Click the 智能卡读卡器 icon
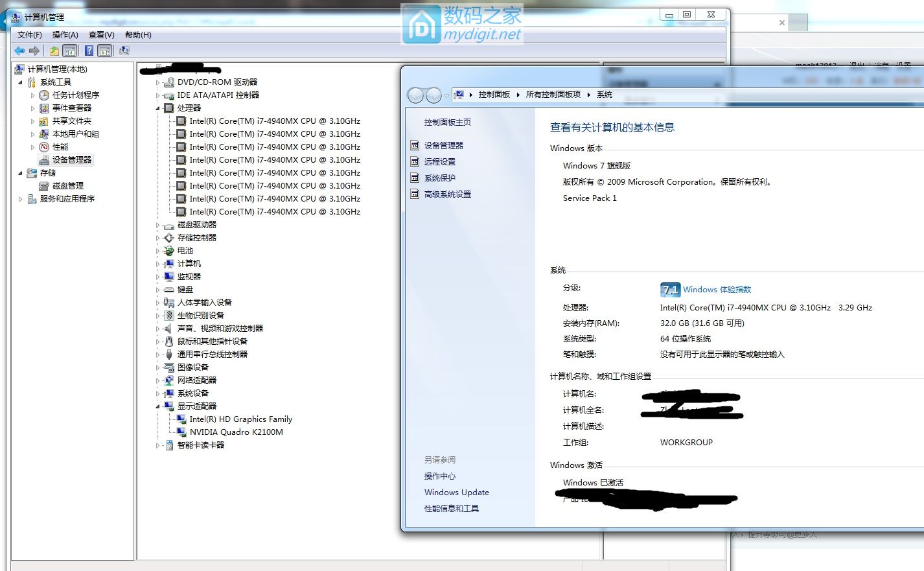This screenshot has height=571, width=924. (169, 445)
